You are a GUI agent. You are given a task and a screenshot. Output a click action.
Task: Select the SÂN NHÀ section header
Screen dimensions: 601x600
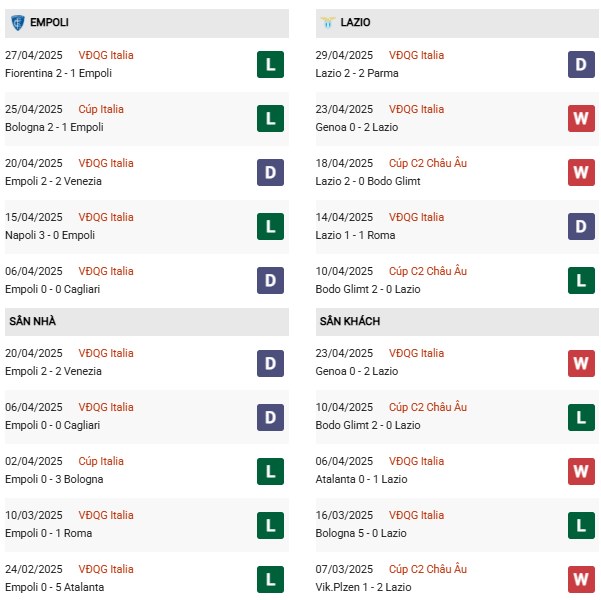pos(33,321)
